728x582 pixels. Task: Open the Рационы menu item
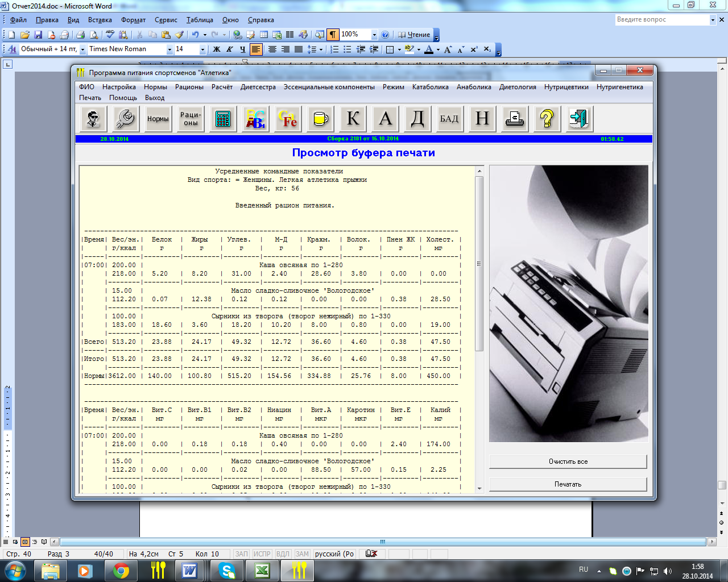click(189, 87)
